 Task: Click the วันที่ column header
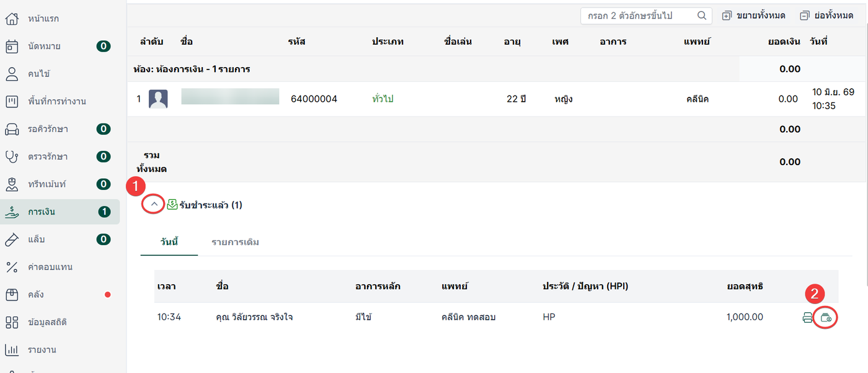click(819, 42)
